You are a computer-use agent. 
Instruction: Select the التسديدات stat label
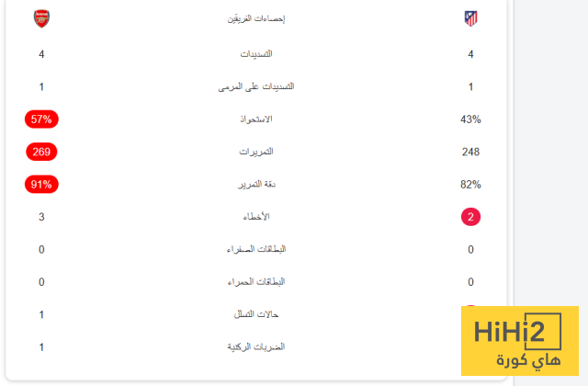tap(256, 54)
